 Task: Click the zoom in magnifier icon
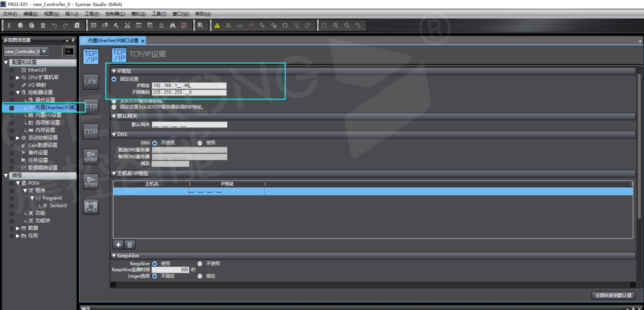pos(335,25)
